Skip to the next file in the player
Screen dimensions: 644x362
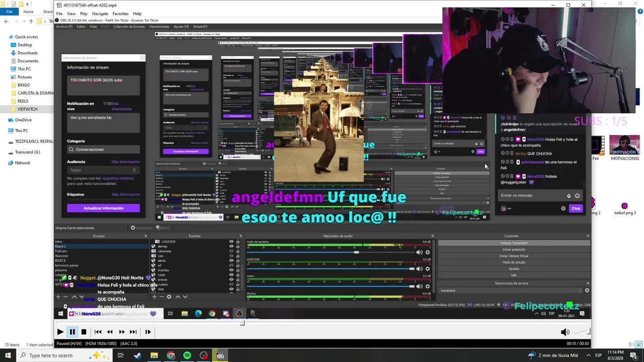(133, 332)
